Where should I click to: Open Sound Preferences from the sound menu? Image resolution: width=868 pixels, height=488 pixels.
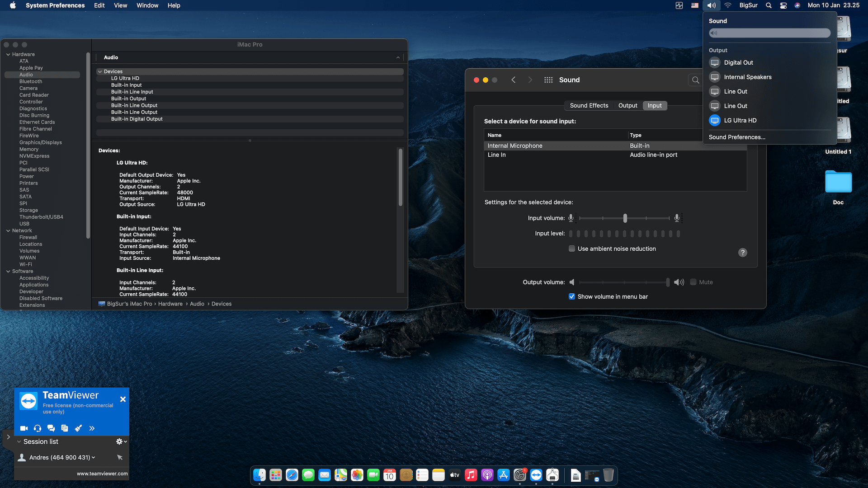pyautogui.click(x=736, y=137)
